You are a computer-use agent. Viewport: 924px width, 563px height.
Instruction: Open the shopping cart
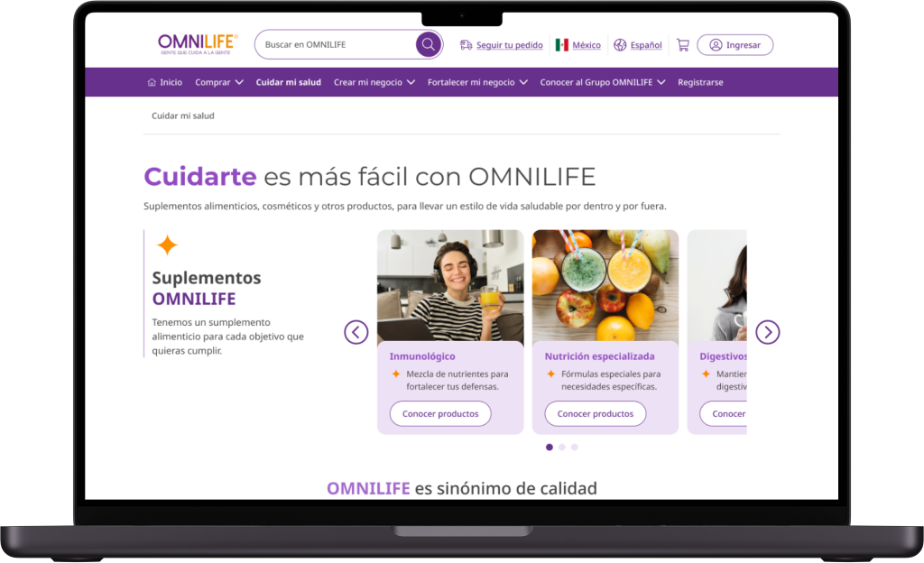click(683, 45)
